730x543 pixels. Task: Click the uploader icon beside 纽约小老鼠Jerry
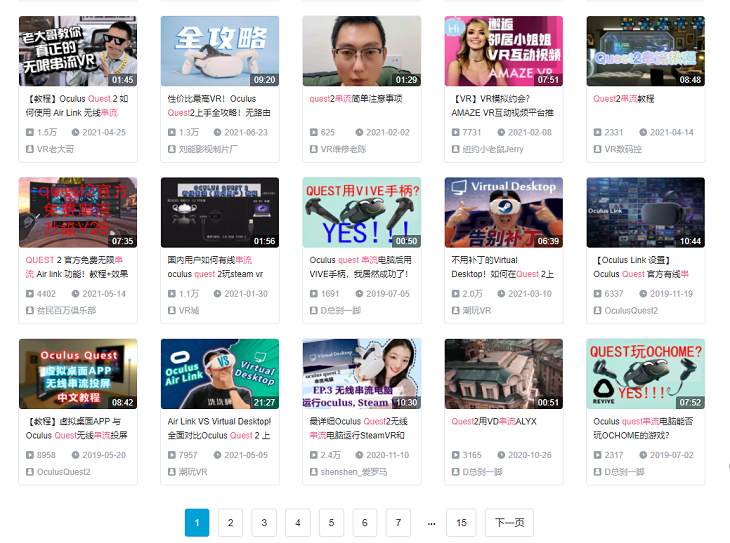[456, 148]
